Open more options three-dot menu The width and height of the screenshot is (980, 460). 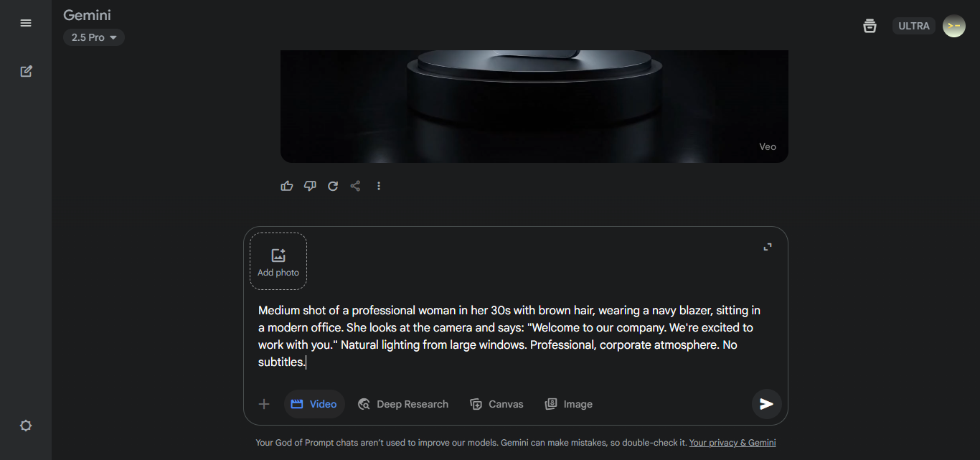click(x=379, y=186)
